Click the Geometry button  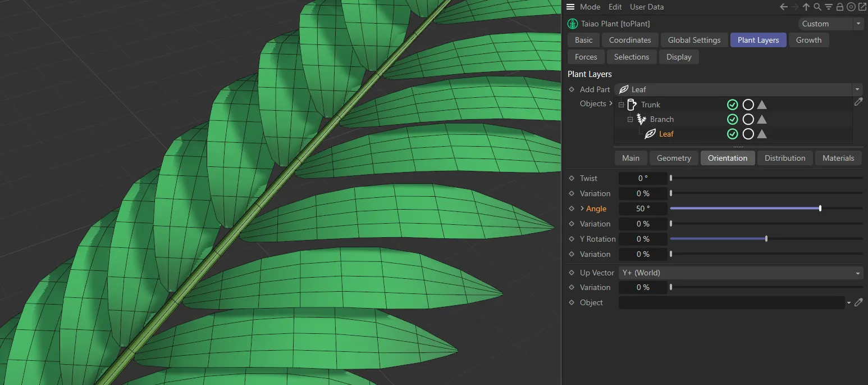pyautogui.click(x=673, y=158)
